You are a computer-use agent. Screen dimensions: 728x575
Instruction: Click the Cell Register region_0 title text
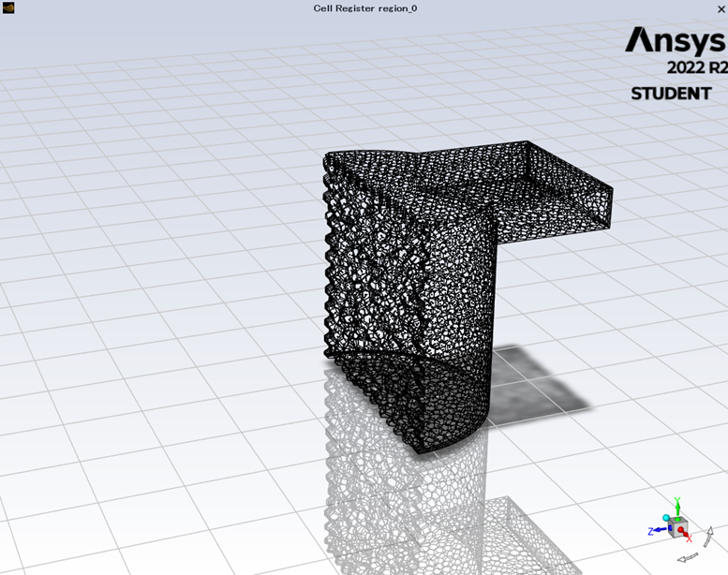point(364,8)
